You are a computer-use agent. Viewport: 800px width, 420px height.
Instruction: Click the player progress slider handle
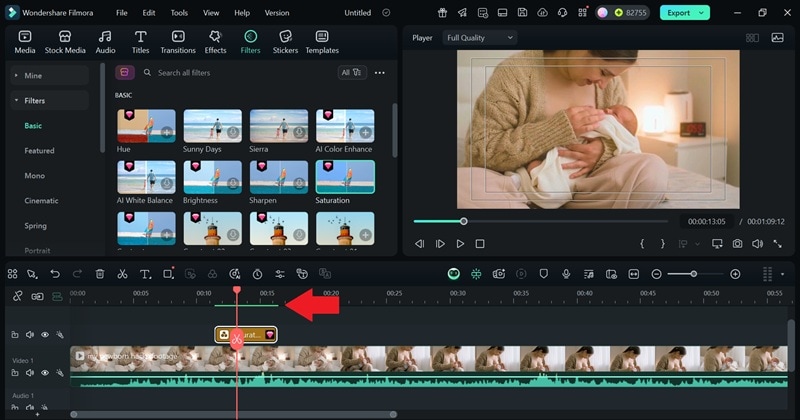coord(463,221)
